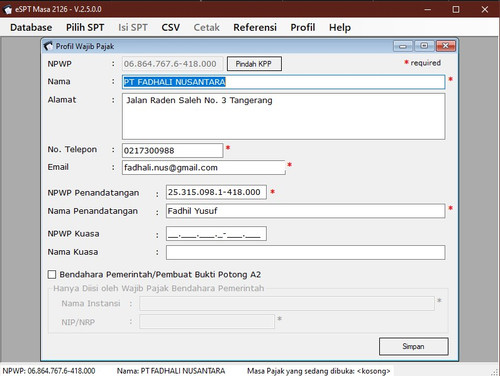Click the Alamat label

[x=62, y=100]
